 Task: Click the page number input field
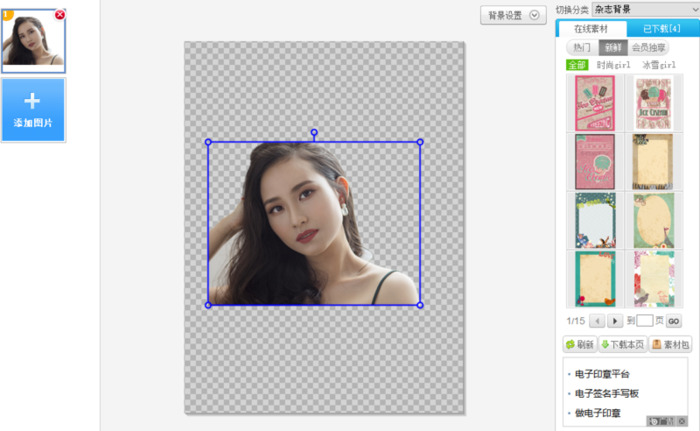click(x=645, y=321)
